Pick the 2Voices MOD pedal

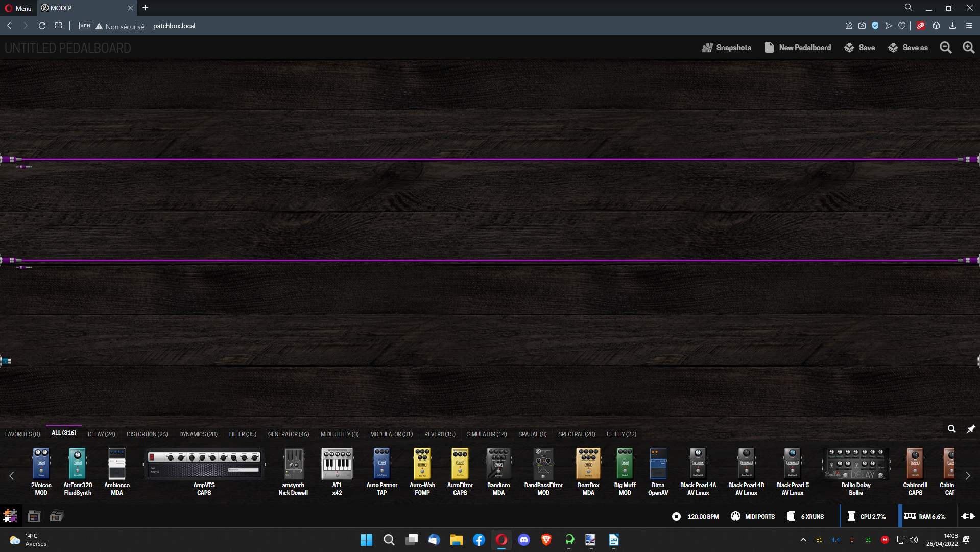click(x=41, y=471)
